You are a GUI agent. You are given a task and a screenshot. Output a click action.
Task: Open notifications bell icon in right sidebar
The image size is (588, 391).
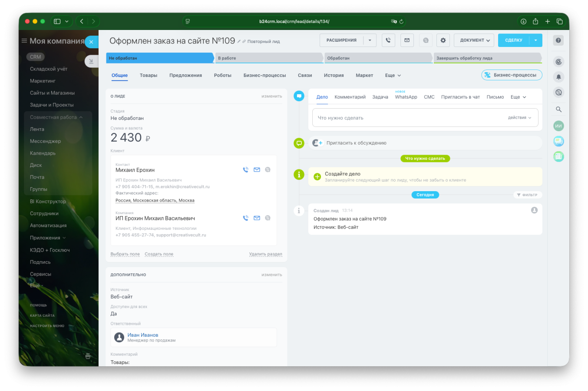558,77
